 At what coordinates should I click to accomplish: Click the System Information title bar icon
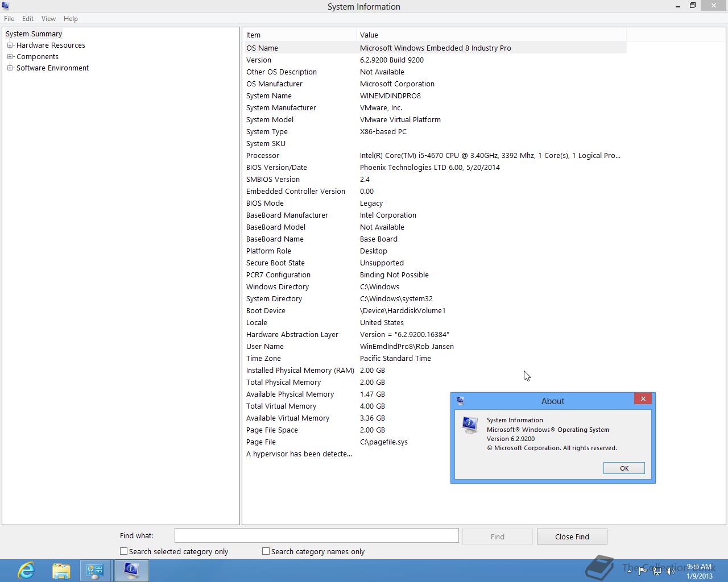pyautogui.click(x=5, y=6)
